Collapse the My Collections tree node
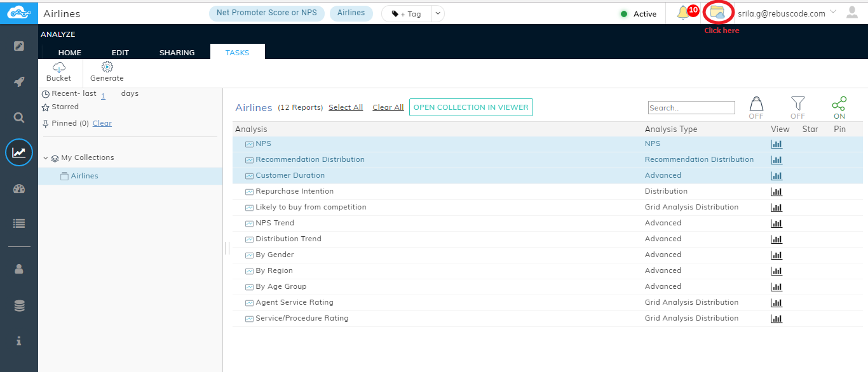Screen dimensions: 868x372 [46, 158]
